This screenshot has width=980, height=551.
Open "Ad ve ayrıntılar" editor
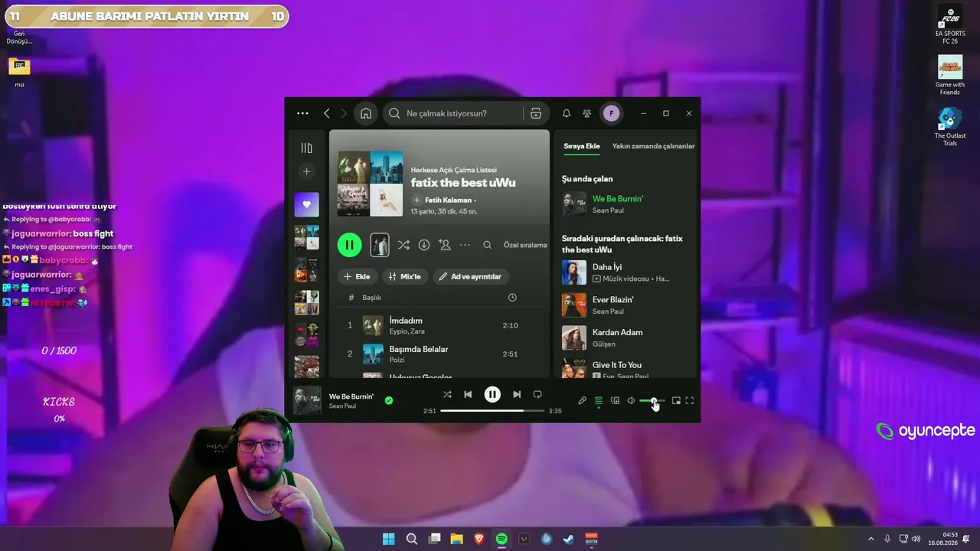coord(472,276)
